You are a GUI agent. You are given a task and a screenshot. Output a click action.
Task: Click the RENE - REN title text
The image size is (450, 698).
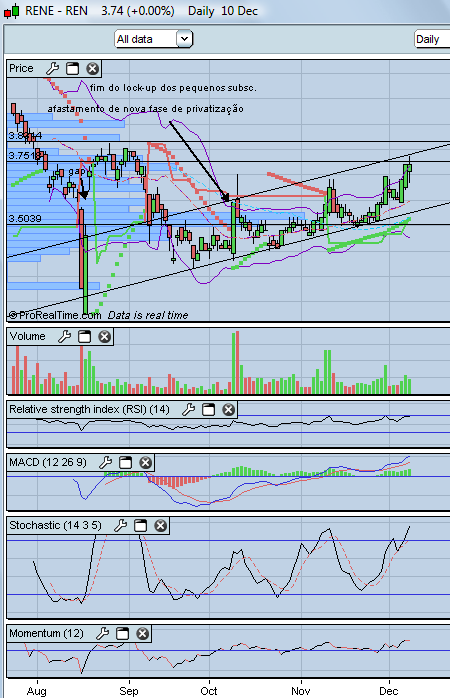57,11
